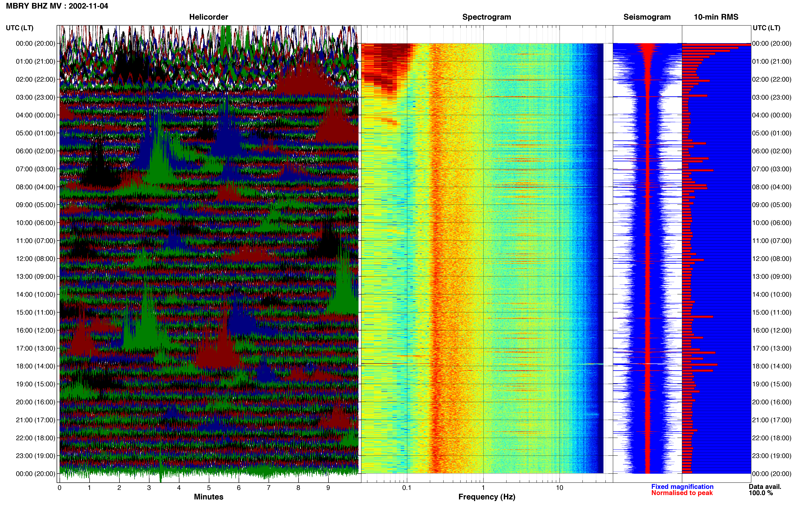This screenshot has width=812, height=508.
Task: Click the "3" tick on the Minutes axis
Action: tap(149, 488)
